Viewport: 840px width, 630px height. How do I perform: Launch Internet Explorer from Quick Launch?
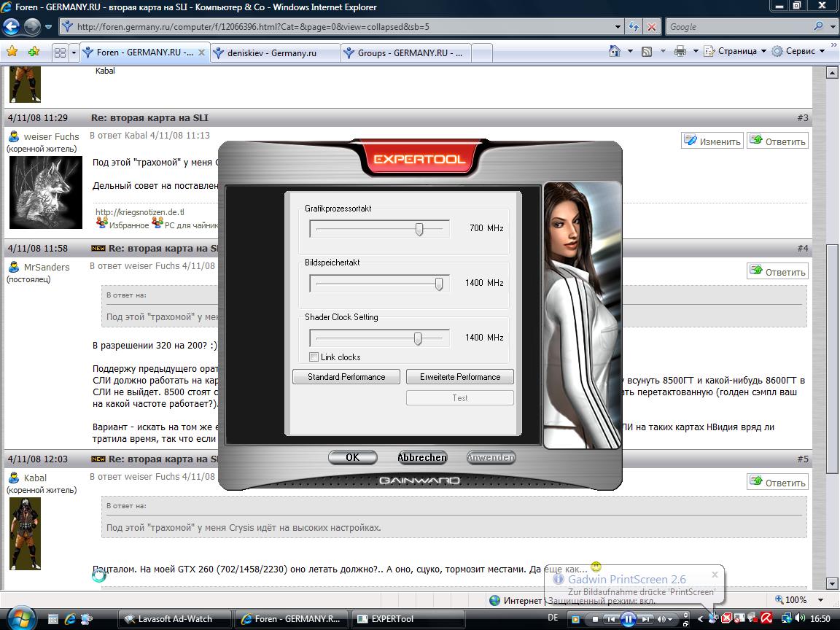pos(70,619)
